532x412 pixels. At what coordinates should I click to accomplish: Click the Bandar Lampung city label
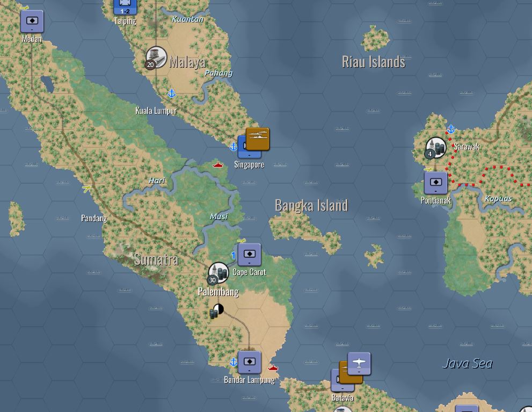tap(250, 379)
